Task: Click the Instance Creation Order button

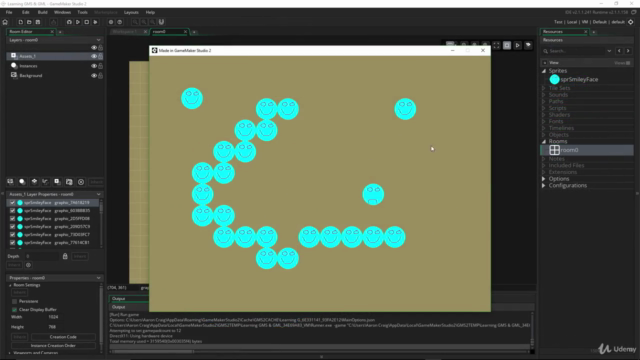Action: pyautogui.click(x=53, y=346)
